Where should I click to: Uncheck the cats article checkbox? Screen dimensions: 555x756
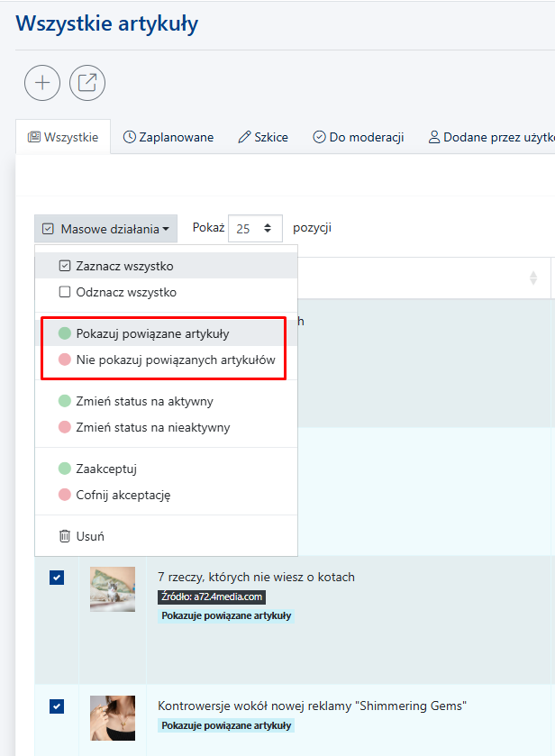(57, 578)
